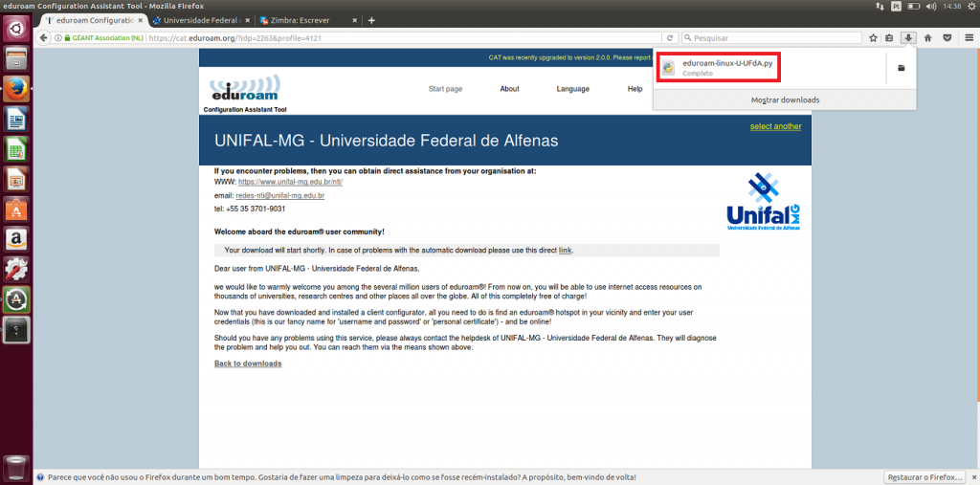This screenshot has width=980, height=485.
Task: Click 'Welcome aboard the eduroam' text
Action: 300,231
